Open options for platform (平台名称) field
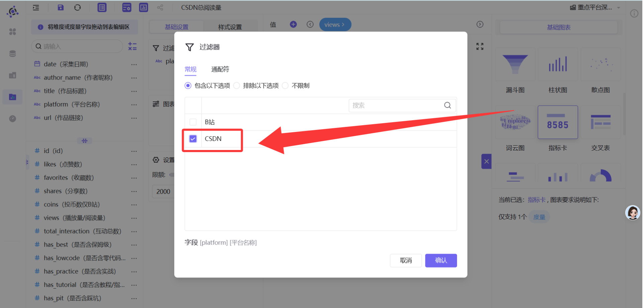This screenshot has height=308, width=644. point(134,105)
